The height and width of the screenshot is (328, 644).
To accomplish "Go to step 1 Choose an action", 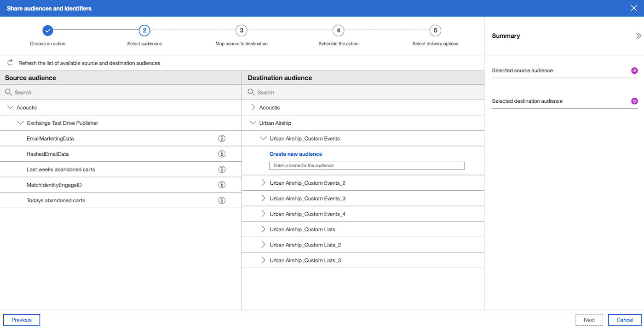I will coord(48,31).
